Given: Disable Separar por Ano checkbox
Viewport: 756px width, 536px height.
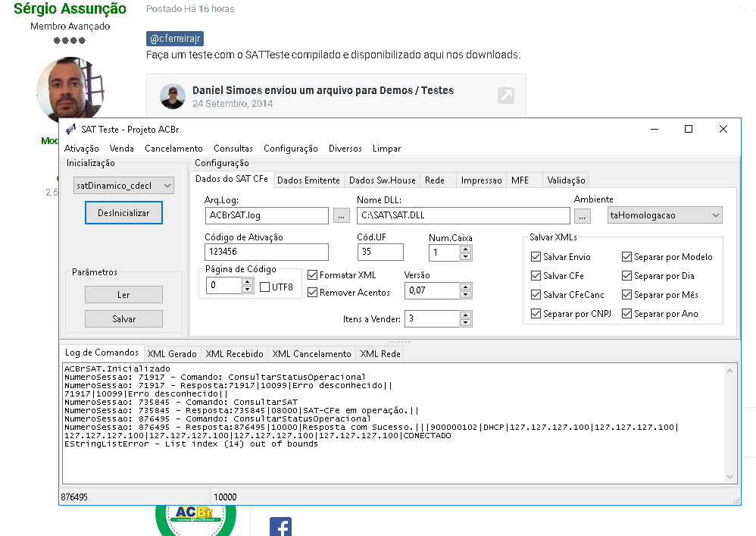Looking at the screenshot, I should pyautogui.click(x=626, y=314).
